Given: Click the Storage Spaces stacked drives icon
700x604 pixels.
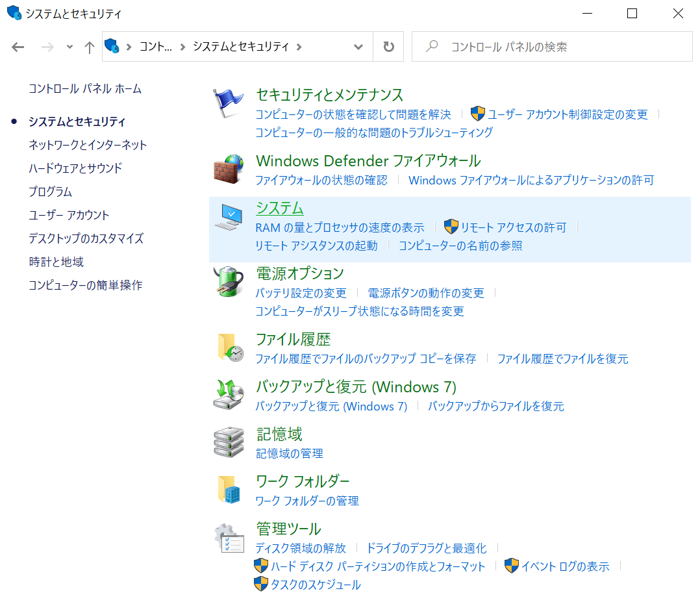Looking at the screenshot, I should tap(228, 442).
